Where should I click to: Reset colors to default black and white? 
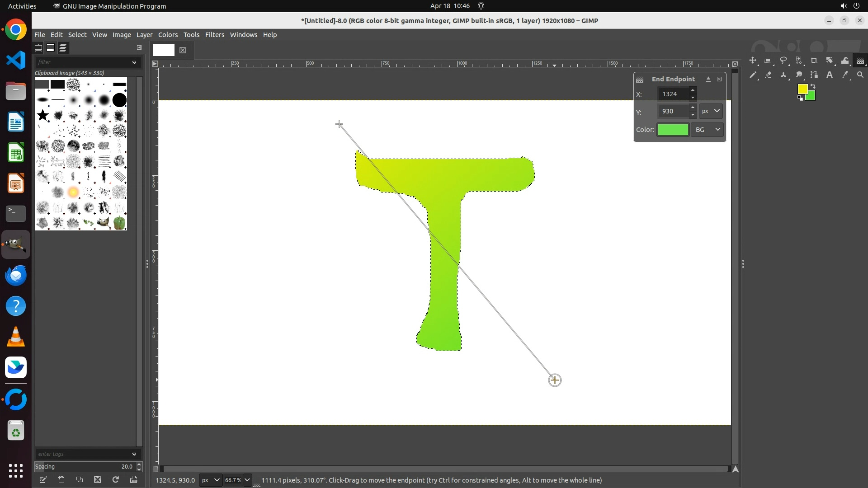pos(800,99)
